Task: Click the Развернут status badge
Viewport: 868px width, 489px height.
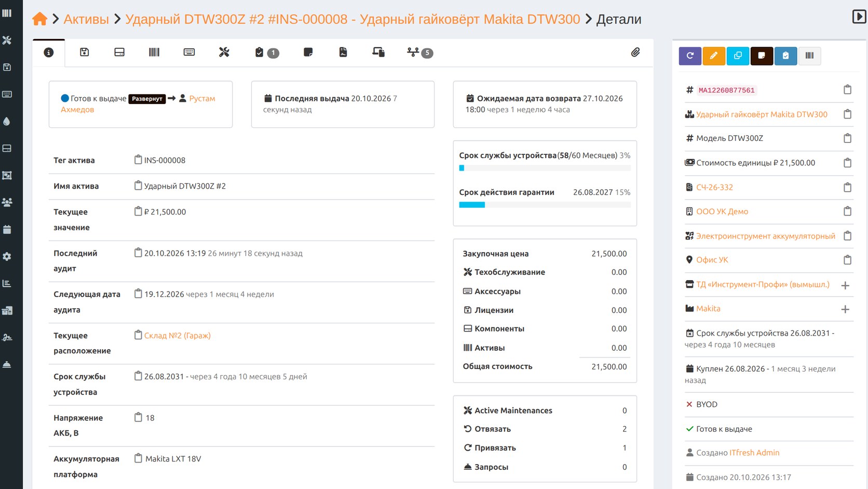Action: point(147,99)
